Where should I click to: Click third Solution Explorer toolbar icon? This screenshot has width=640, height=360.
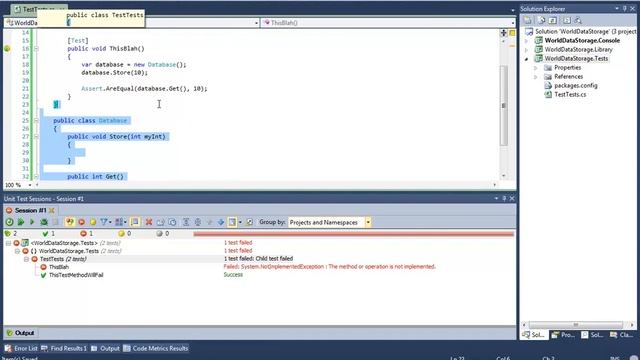point(553,20)
